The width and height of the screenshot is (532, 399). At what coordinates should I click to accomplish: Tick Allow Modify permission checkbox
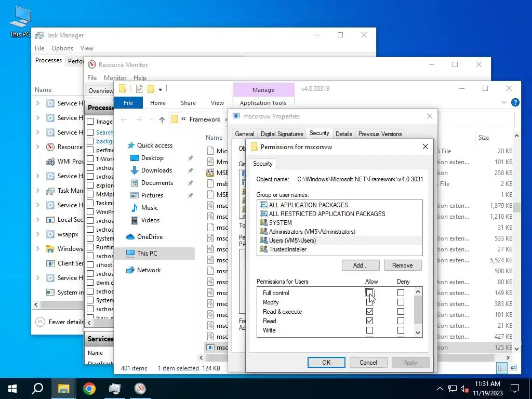[369, 302]
